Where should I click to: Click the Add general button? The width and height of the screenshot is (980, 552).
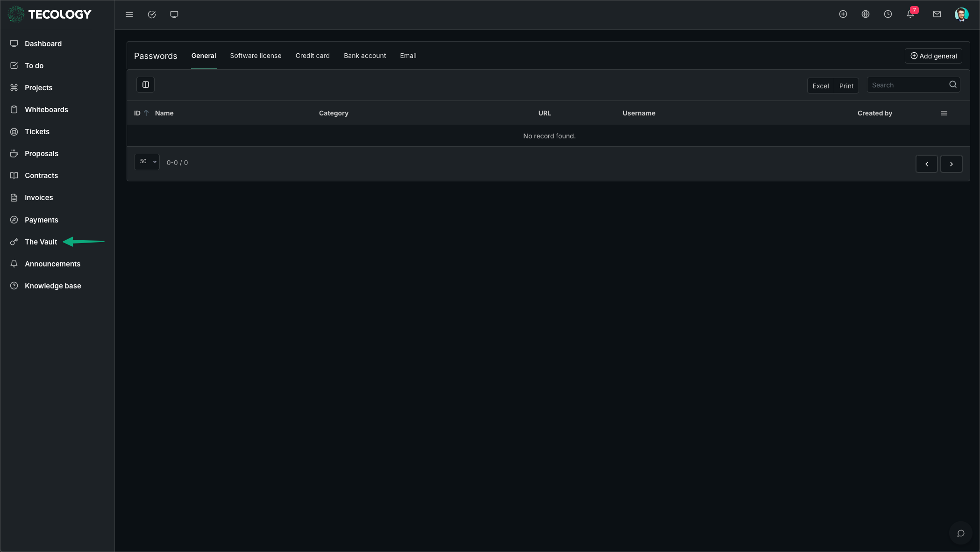tap(933, 56)
